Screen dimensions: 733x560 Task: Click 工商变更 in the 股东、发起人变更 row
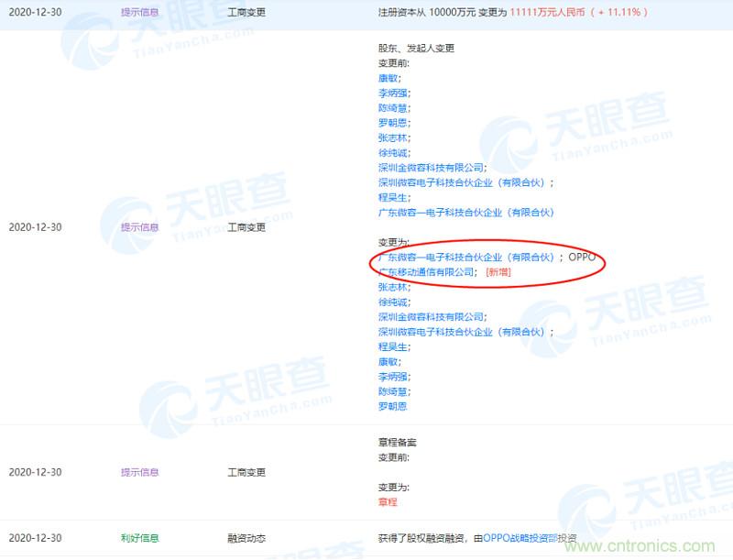[246, 227]
